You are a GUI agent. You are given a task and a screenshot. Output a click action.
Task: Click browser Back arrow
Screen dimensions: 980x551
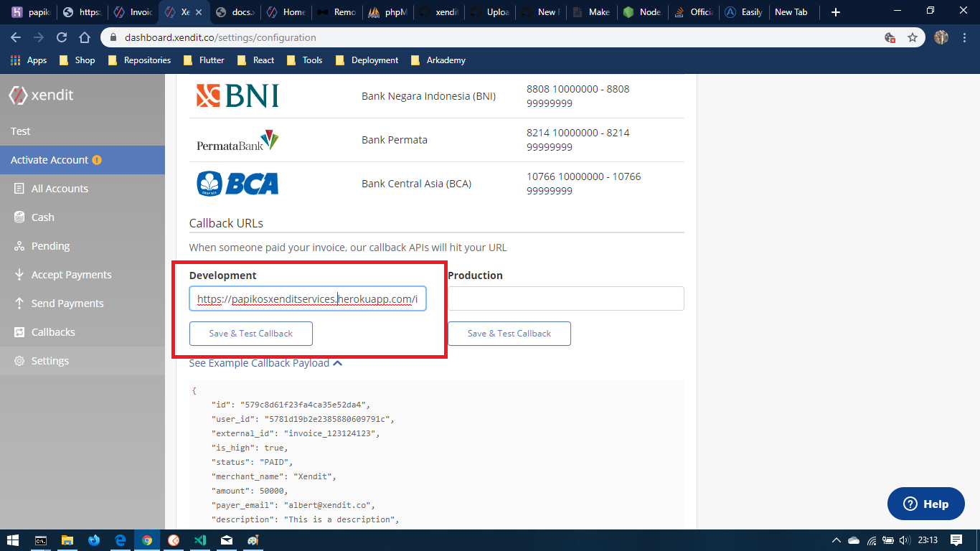point(16,37)
